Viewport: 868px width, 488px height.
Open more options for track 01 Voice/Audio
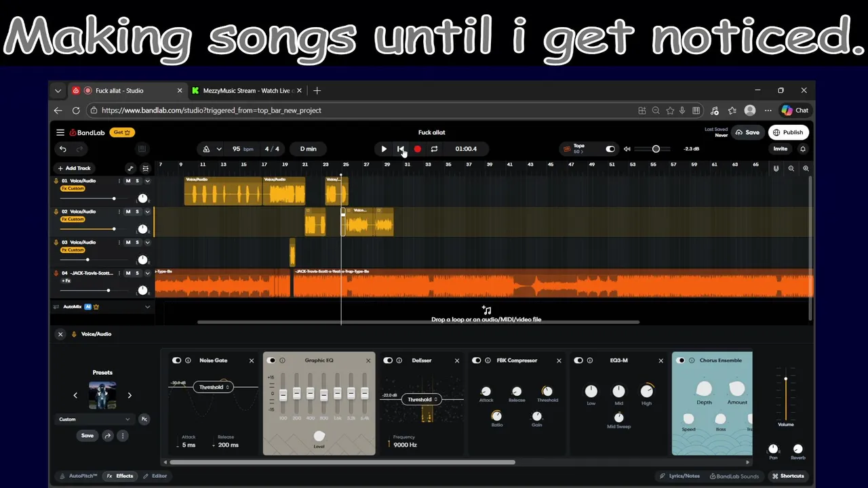point(119,181)
